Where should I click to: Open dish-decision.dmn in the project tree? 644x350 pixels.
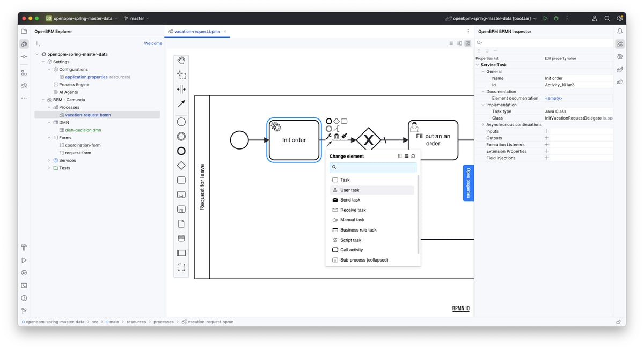83,130
